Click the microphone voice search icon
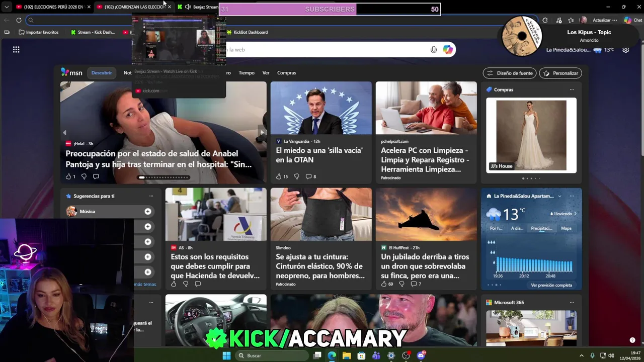The height and width of the screenshot is (362, 644). click(x=433, y=49)
